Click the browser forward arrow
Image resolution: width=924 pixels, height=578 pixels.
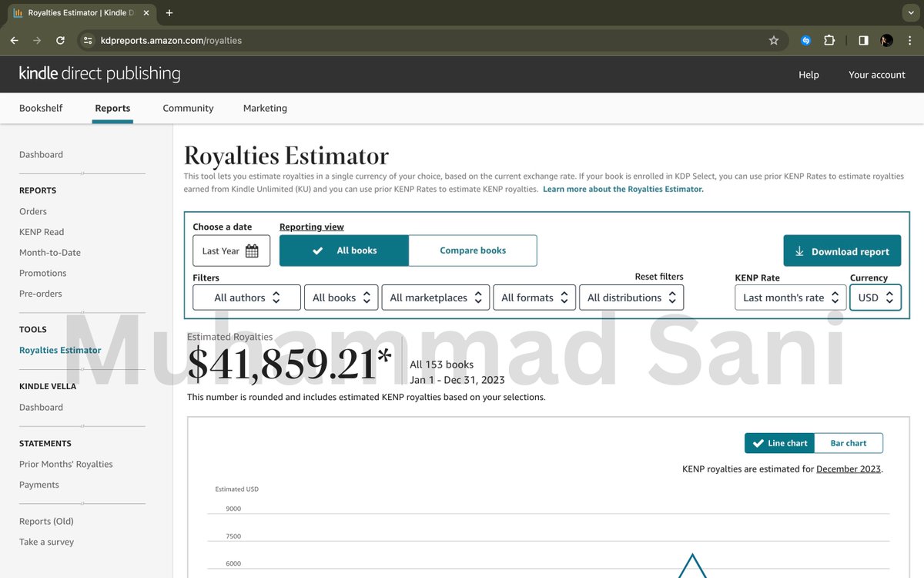coord(37,40)
